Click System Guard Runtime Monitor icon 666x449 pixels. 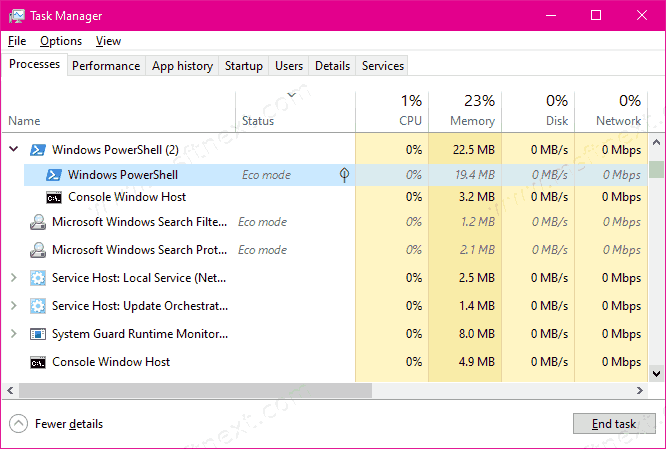point(38,334)
